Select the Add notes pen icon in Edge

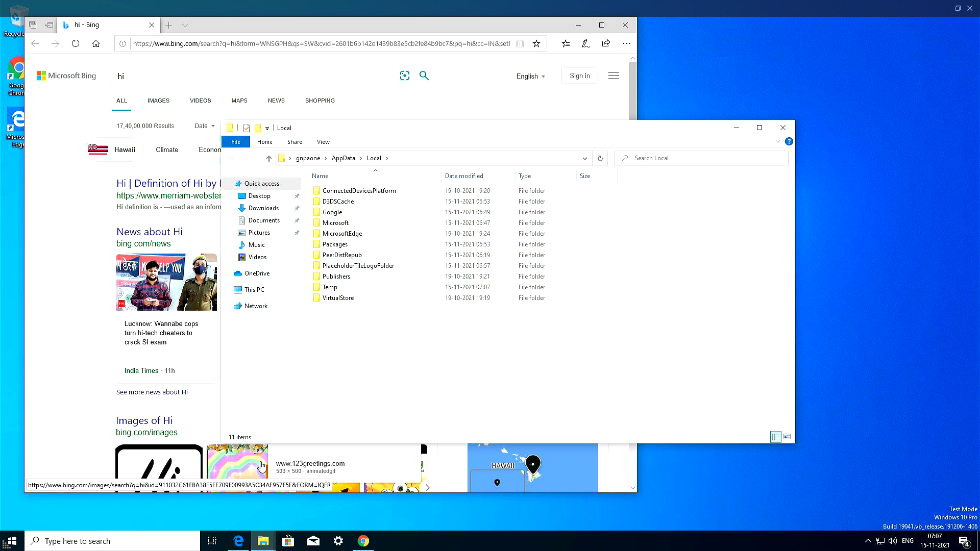[585, 43]
